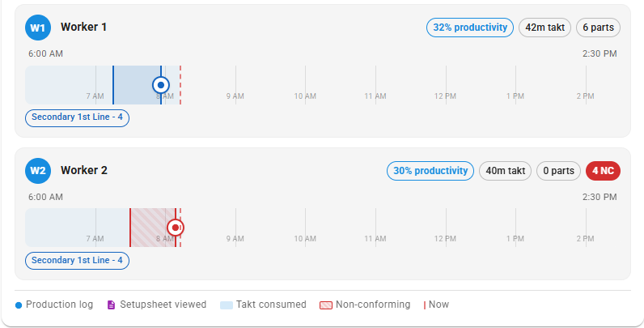
Task: Click the W1 avatar icon
Action: (x=38, y=28)
